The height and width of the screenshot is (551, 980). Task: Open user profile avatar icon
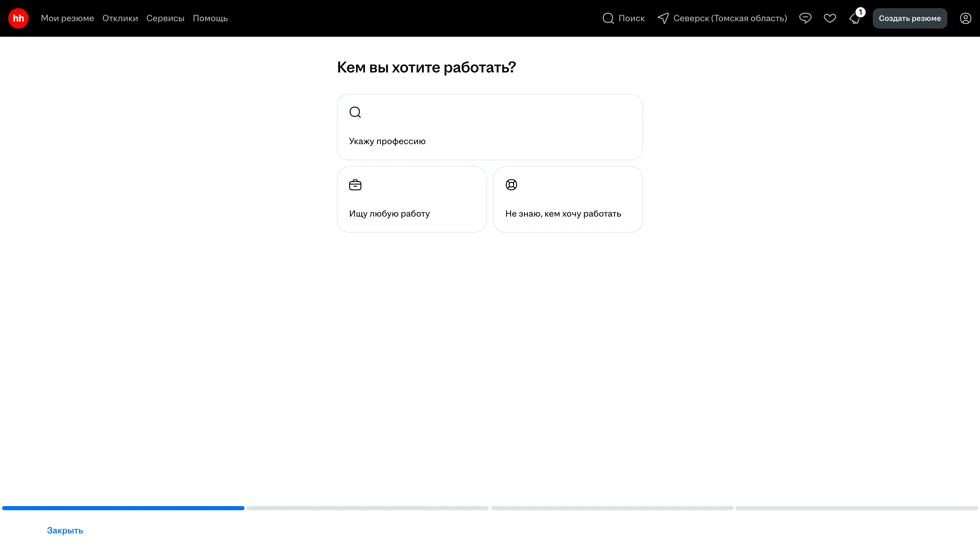pos(965,18)
